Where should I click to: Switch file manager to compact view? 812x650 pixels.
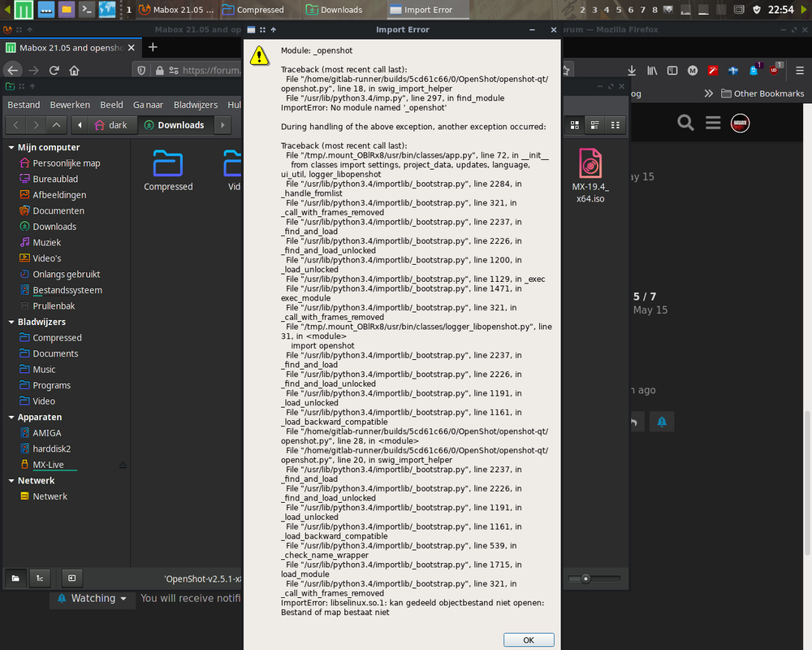[615, 125]
